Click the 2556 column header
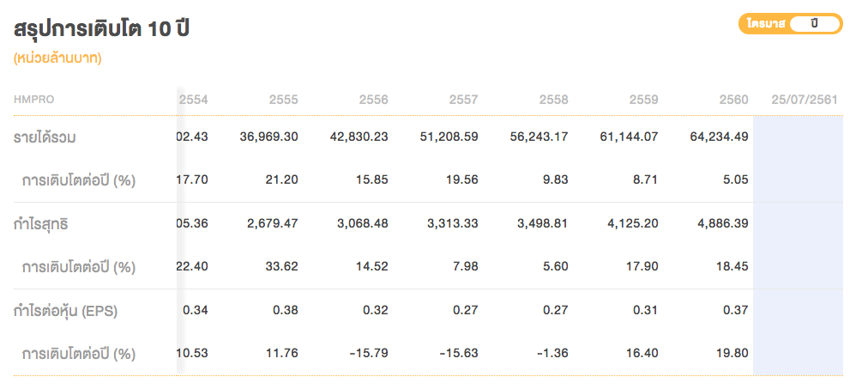868x389 pixels. pyautogui.click(x=373, y=100)
